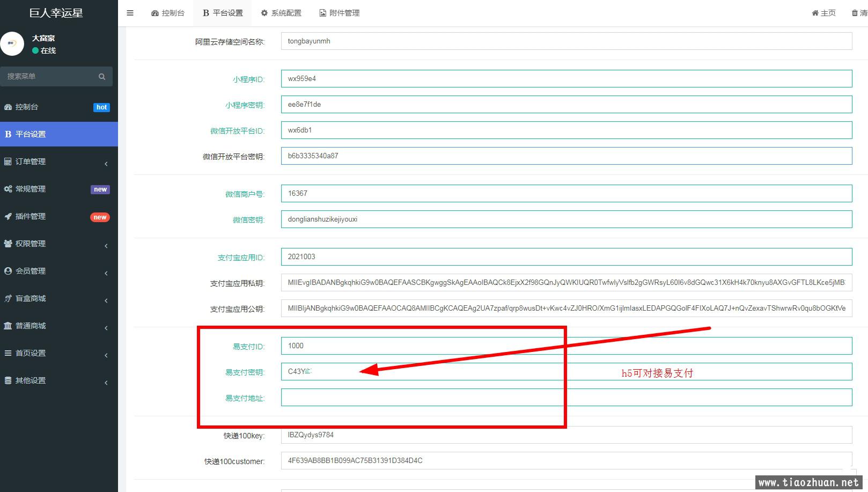Click the 常规管理 gears icon

(x=8, y=189)
